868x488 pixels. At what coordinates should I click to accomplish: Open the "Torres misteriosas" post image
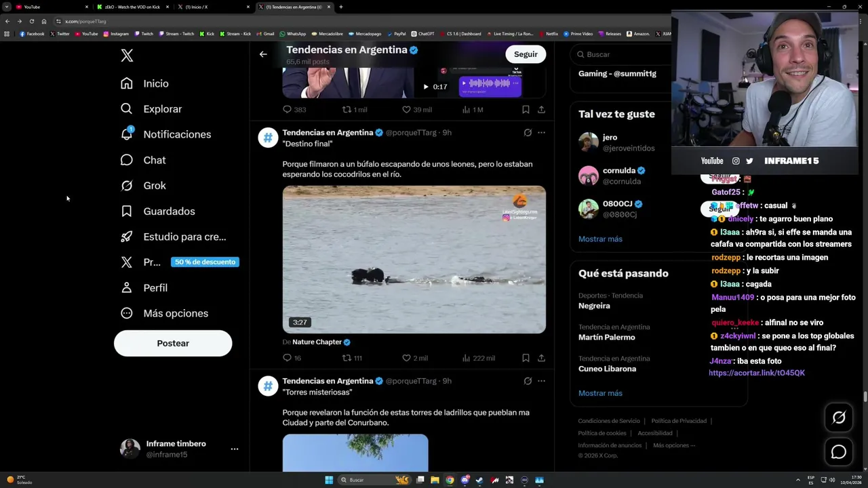(x=355, y=453)
